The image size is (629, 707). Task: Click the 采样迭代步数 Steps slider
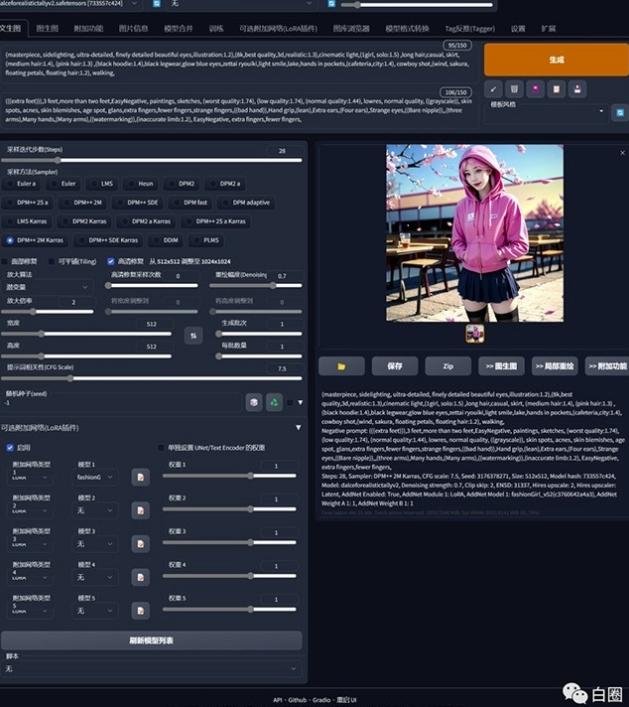[150, 160]
